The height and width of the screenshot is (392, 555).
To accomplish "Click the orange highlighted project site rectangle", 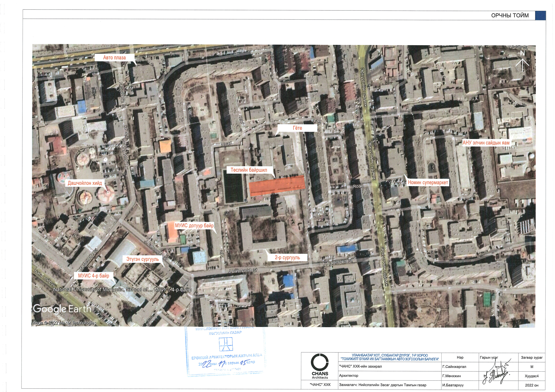I will [x=277, y=186].
